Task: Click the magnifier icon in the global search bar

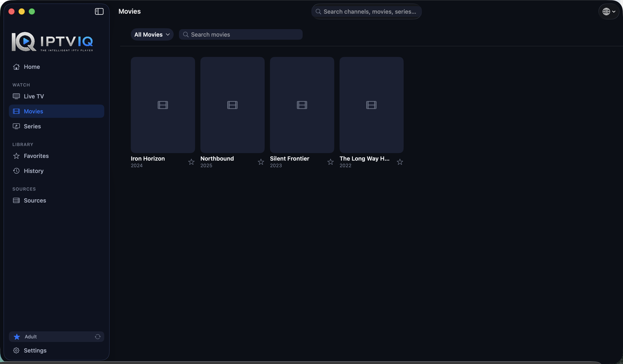Action: pyautogui.click(x=318, y=12)
